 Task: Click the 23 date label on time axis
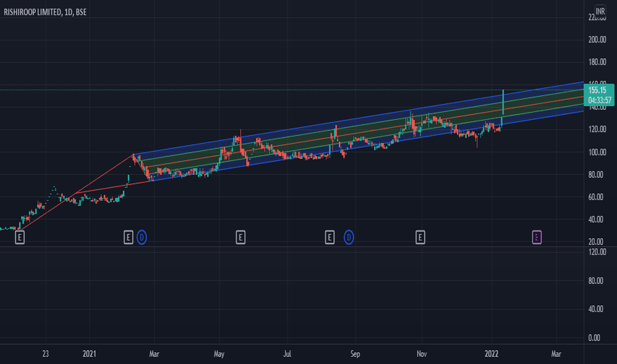click(46, 354)
